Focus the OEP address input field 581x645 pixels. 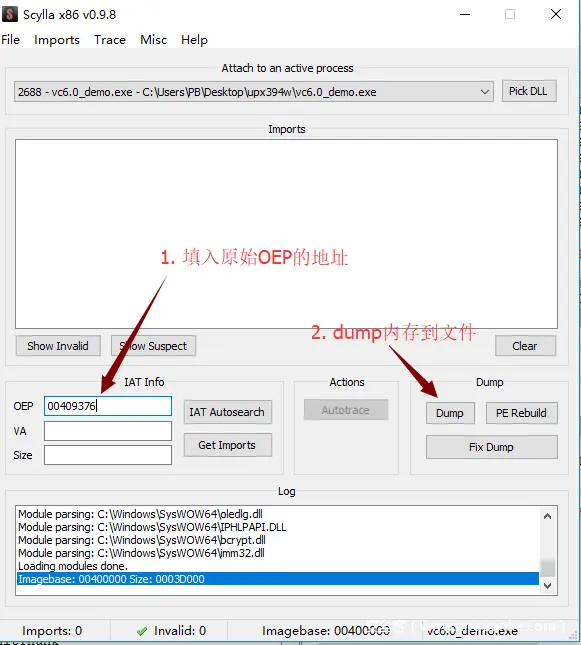108,406
